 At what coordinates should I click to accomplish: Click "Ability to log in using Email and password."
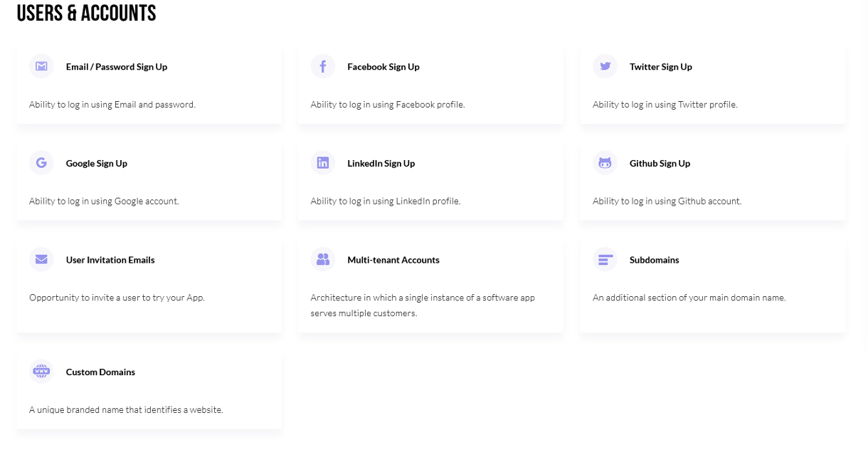(112, 105)
